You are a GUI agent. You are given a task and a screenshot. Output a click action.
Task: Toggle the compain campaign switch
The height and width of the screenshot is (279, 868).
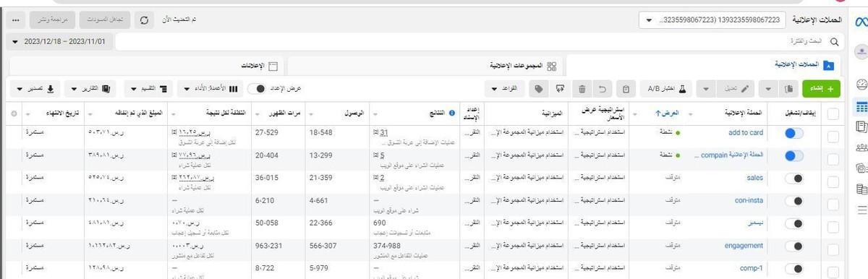click(794, 155)
